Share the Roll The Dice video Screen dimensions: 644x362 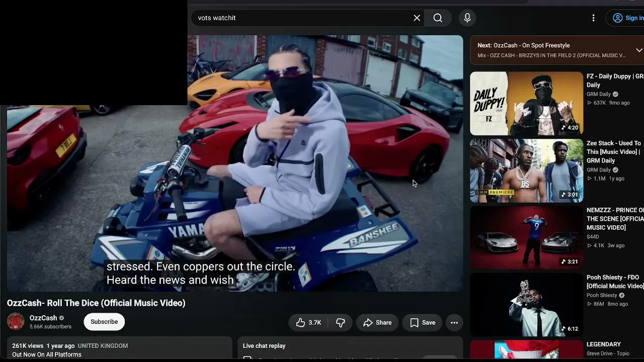(377, 323)
